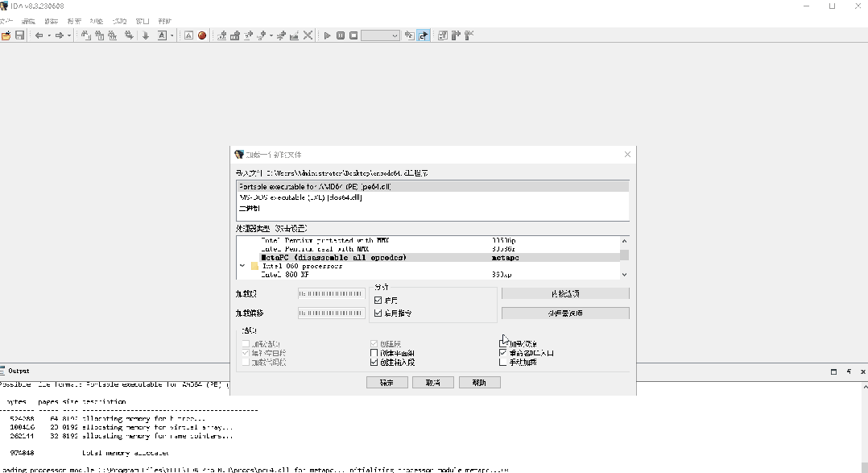Open the debugger selection combo box
The width and height of the screenshot is (868, 473).
(380, 35)
